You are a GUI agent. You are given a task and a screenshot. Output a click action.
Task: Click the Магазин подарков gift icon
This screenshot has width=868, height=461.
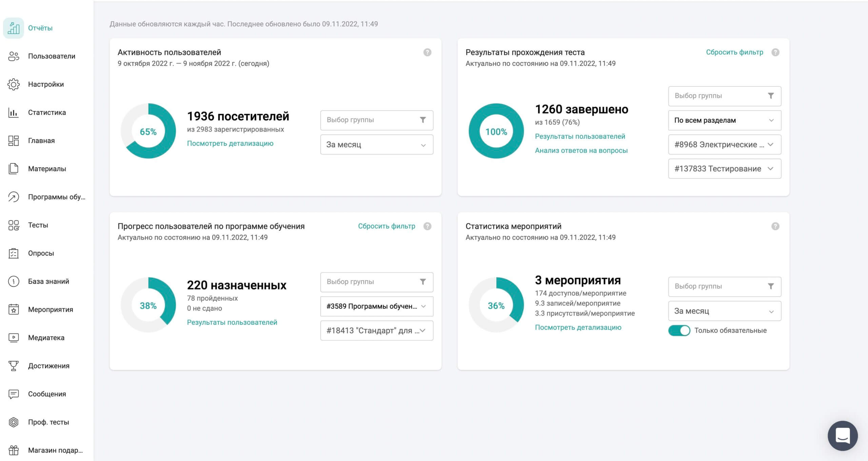[14, 450]
